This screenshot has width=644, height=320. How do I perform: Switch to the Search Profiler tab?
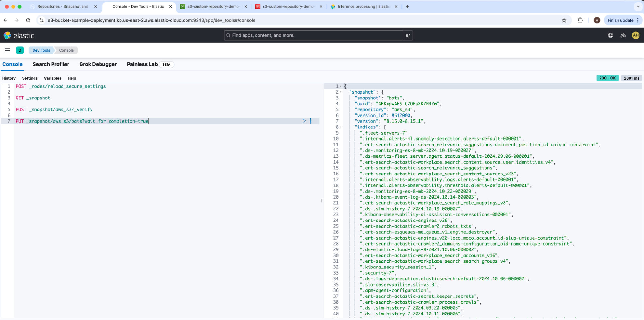pos(51,64)
